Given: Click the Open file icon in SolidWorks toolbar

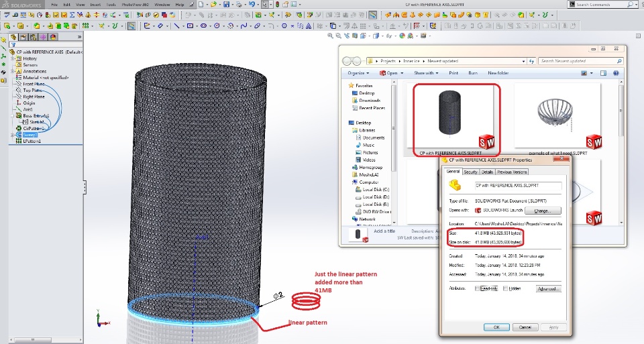Looking at the screenshot, I should [x=213, y=5].
